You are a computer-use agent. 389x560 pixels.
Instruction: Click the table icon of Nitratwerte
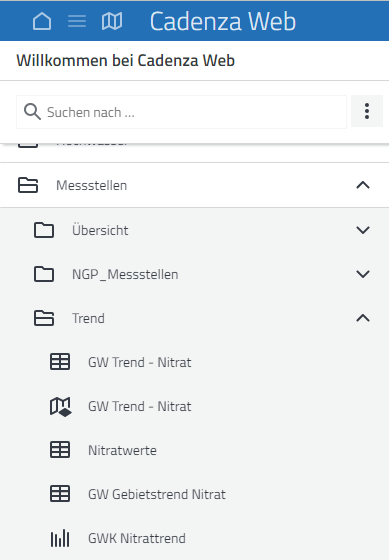pos(60,450)
